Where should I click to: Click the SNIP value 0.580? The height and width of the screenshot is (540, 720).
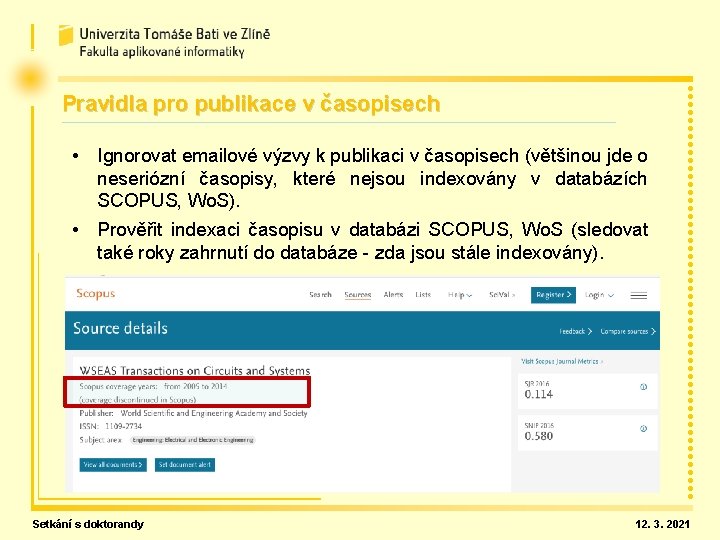(539, 436)
